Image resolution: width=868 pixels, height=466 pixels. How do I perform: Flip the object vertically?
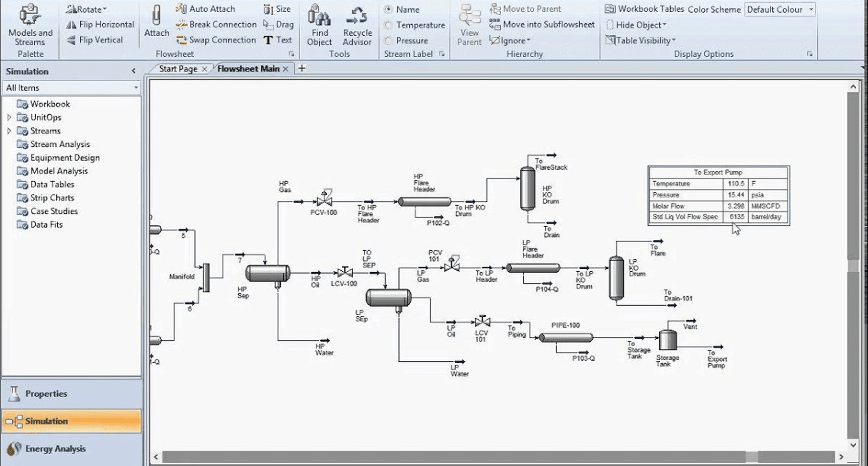[95, 40]
